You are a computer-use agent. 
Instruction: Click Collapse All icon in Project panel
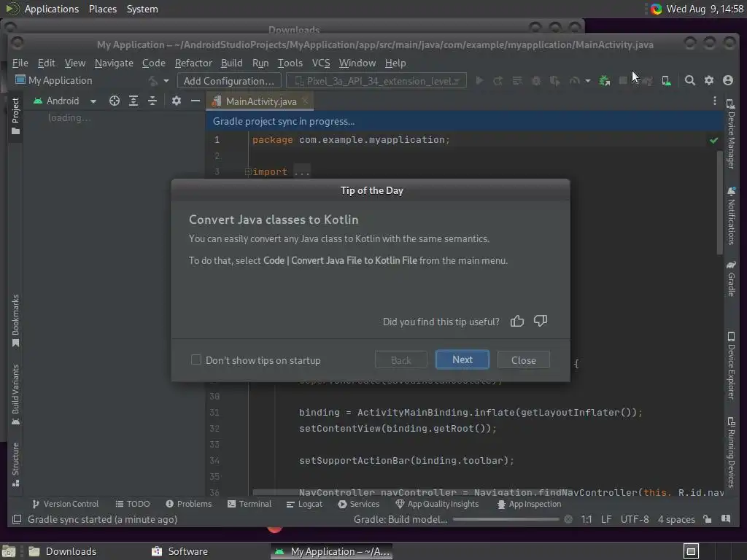pyautogui.click(x=152, y=101)
